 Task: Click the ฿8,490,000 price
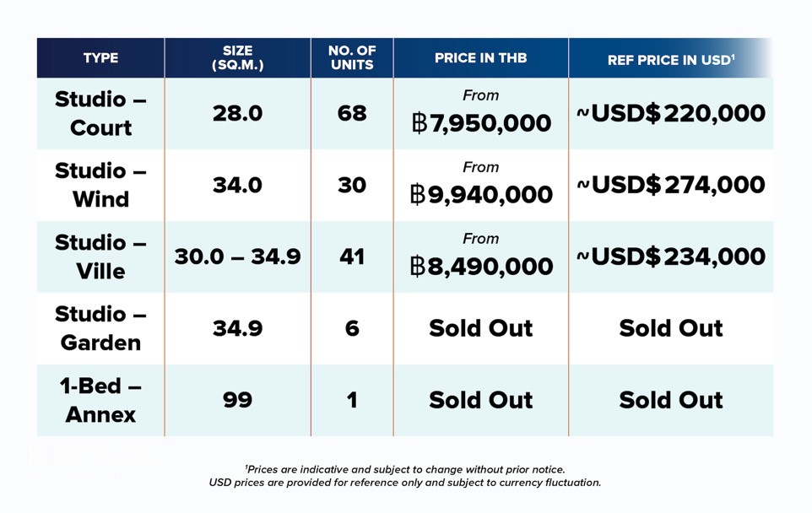(481, 267)
